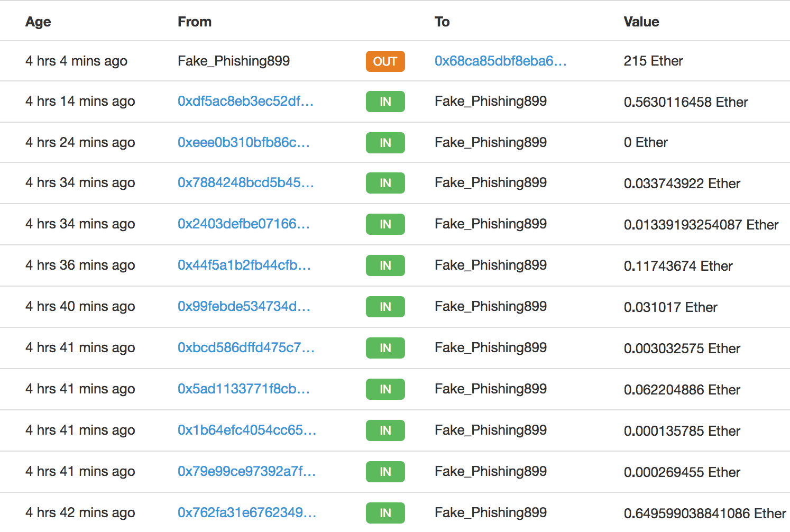The height and width of the screenshot is (532, 790).
Task: Click the To column header
Action: click(442, 22)
